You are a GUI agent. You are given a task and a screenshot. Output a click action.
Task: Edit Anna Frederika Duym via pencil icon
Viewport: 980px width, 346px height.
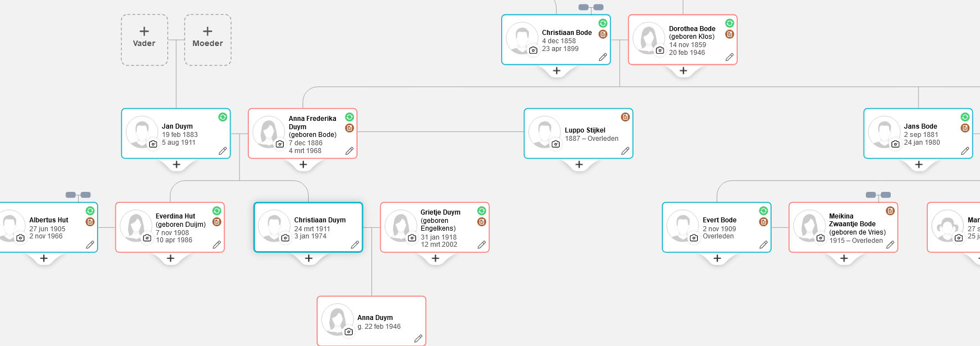click(349, 151)
